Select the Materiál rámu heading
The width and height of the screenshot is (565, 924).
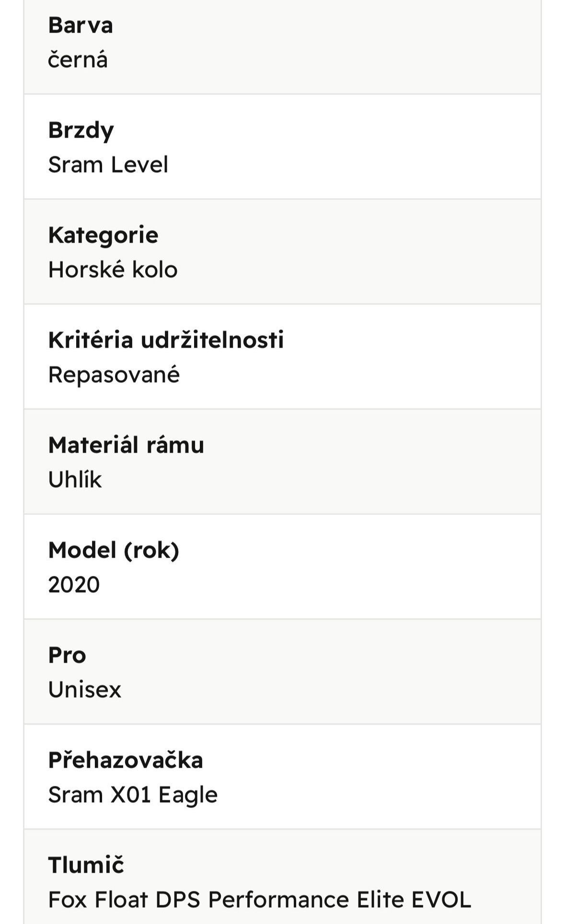[x=126, y=445]
